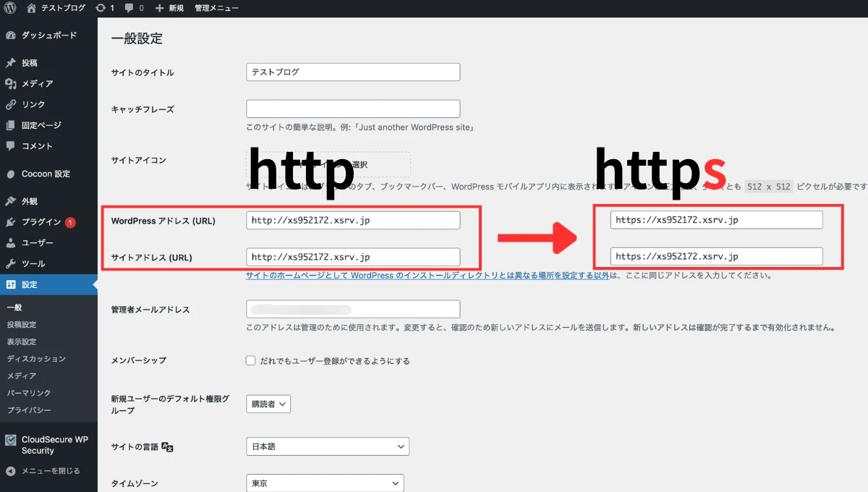868x492 pixels.
Task: Open ツール in the sidebar
Action: [33, 264]
